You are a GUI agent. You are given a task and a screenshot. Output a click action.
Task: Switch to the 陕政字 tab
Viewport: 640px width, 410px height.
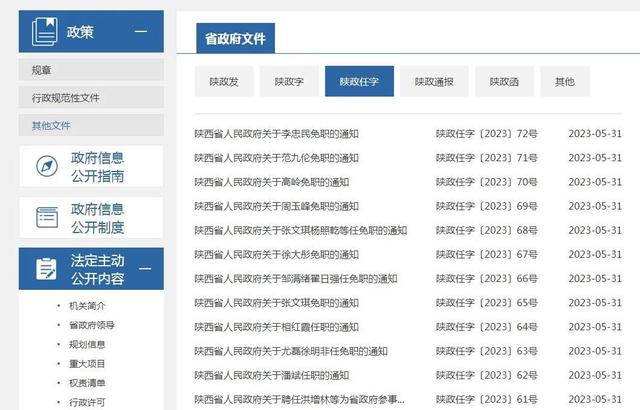point(289,82)
